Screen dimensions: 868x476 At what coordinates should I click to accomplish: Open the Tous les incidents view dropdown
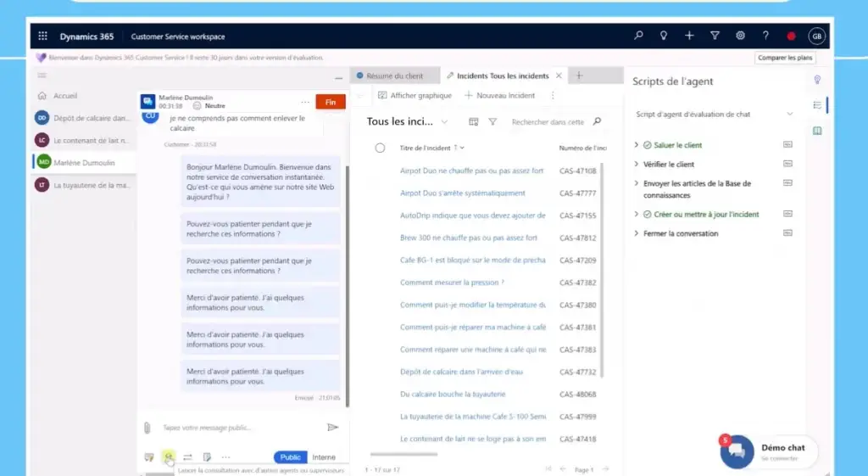pos(444,122)
